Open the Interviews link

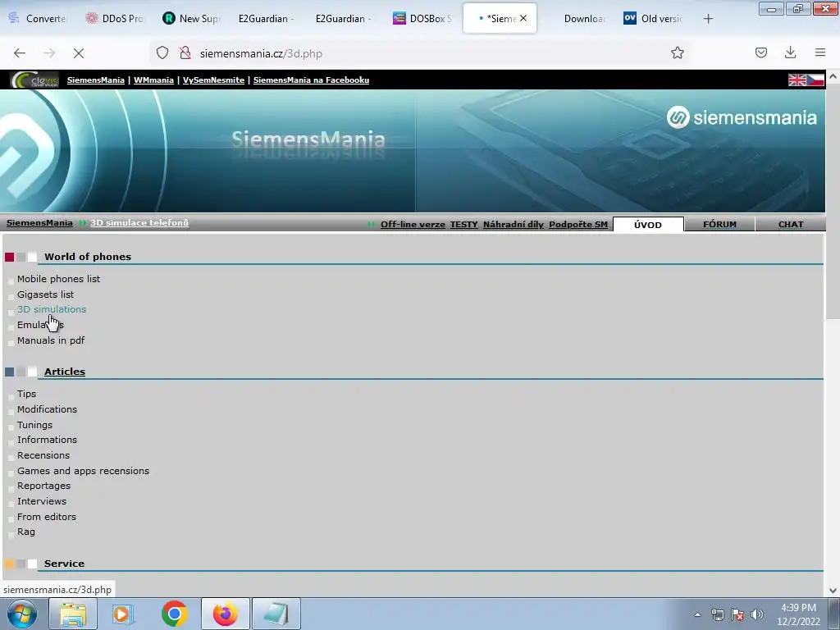(42, 501)
